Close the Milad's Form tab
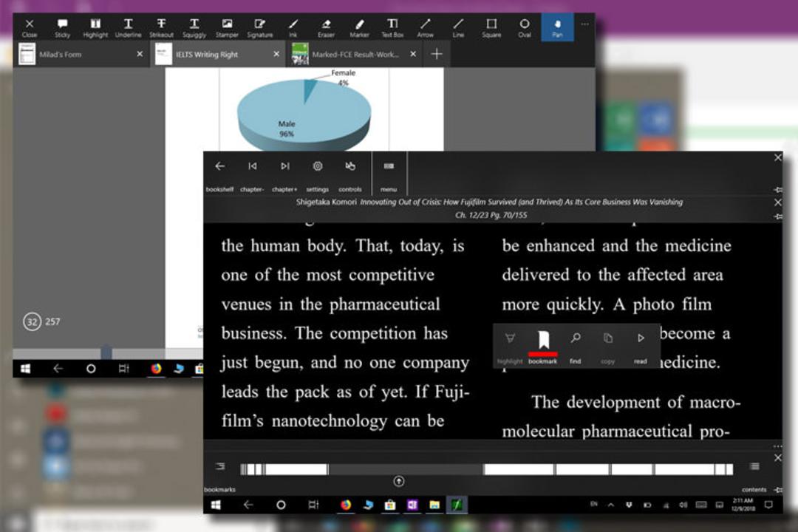The height and width of the screenshot is (532, 798). click(x=140, y=54)
